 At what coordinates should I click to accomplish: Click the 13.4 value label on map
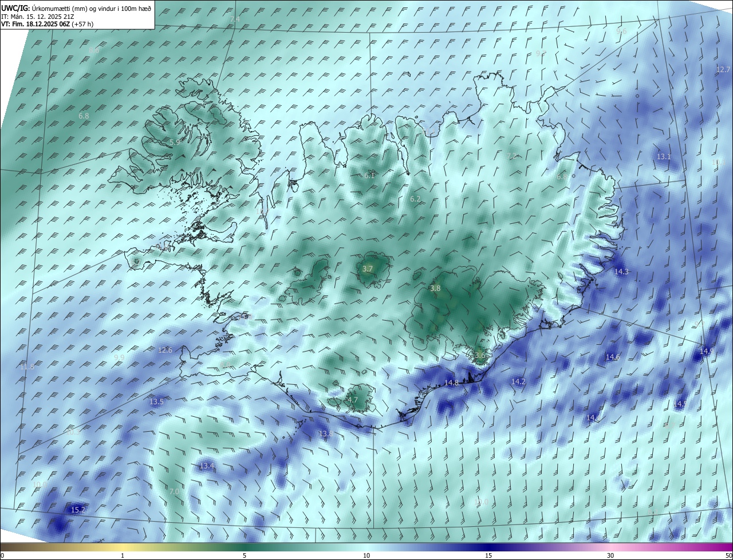207,466
